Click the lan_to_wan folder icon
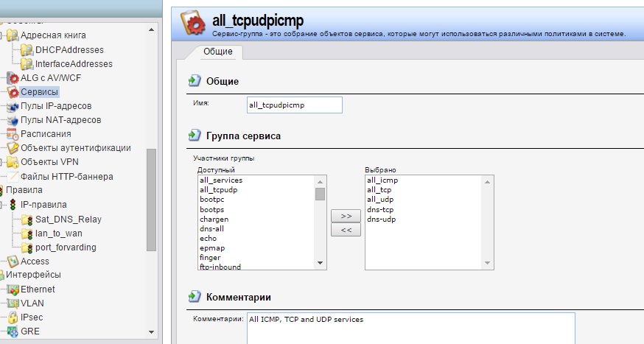This screenshot has width=644, height=344. coord(27,234)
